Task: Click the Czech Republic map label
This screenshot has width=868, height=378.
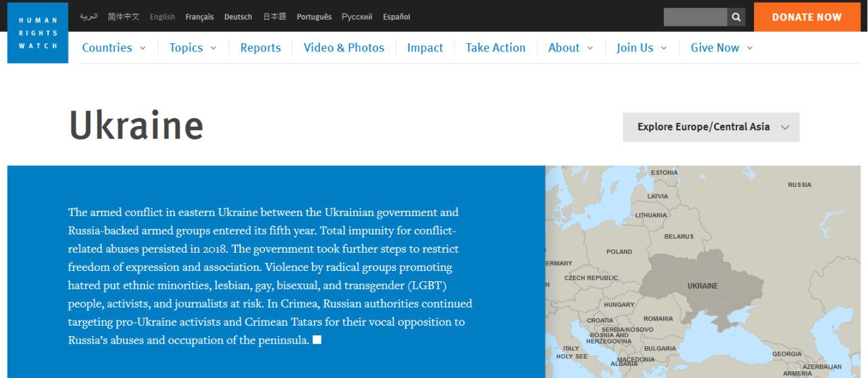Action: (591, 278)
